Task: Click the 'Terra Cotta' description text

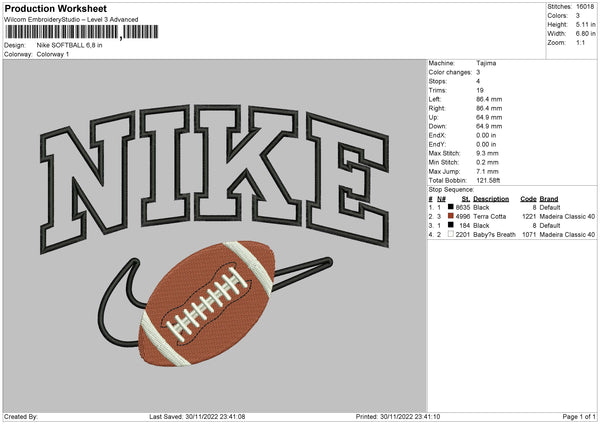Action: [489, 216]
